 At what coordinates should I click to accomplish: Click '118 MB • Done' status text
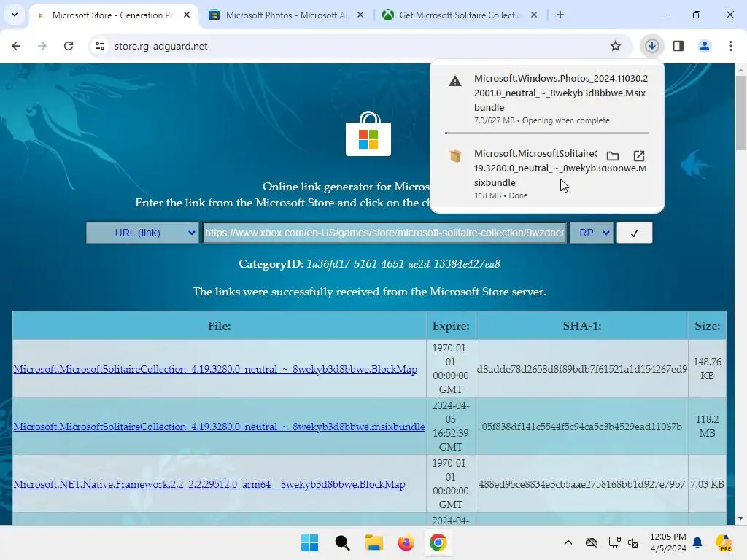[x=500, y=195]
